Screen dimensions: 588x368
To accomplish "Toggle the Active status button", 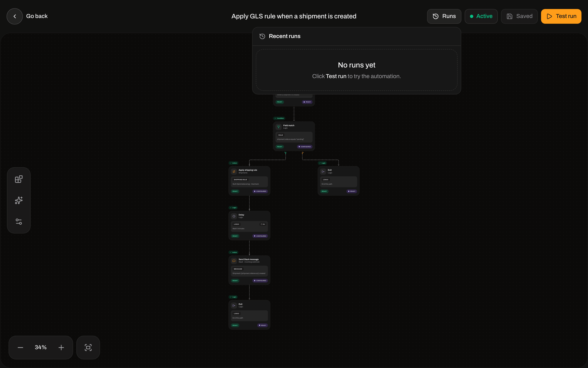I will (481, 16).
